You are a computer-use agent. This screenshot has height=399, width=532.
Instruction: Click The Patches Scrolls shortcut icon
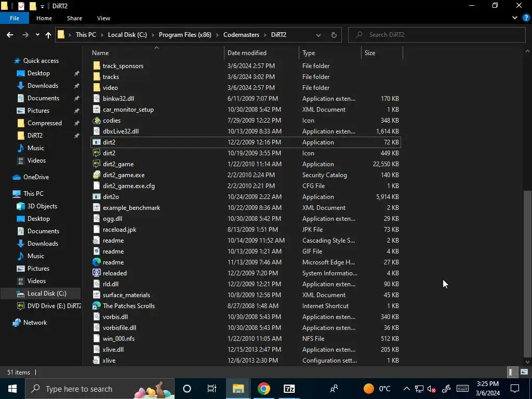point(97,305)
